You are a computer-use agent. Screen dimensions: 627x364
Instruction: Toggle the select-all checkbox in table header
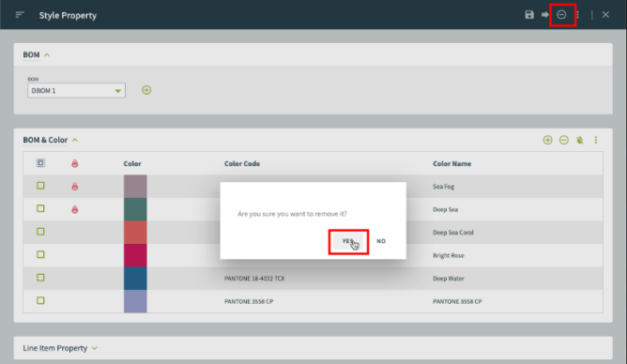[40, 163]
